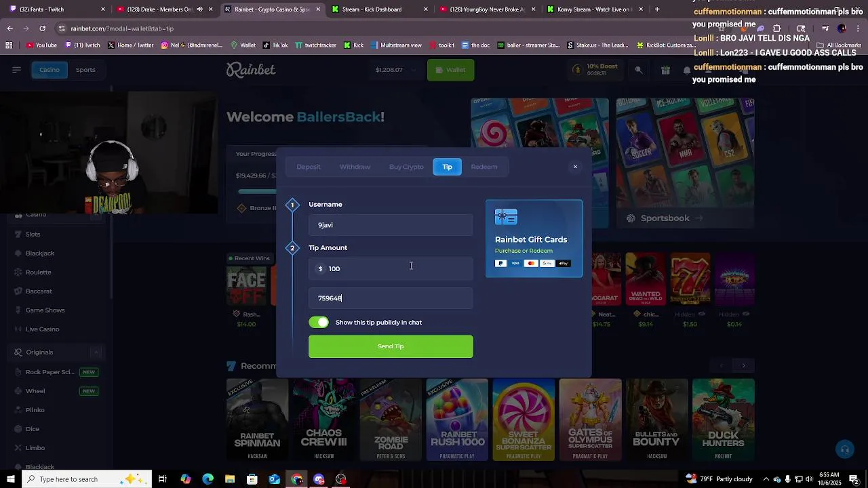
Task: Expand the balance currency dropdown
Action: [x=412, y=70]
